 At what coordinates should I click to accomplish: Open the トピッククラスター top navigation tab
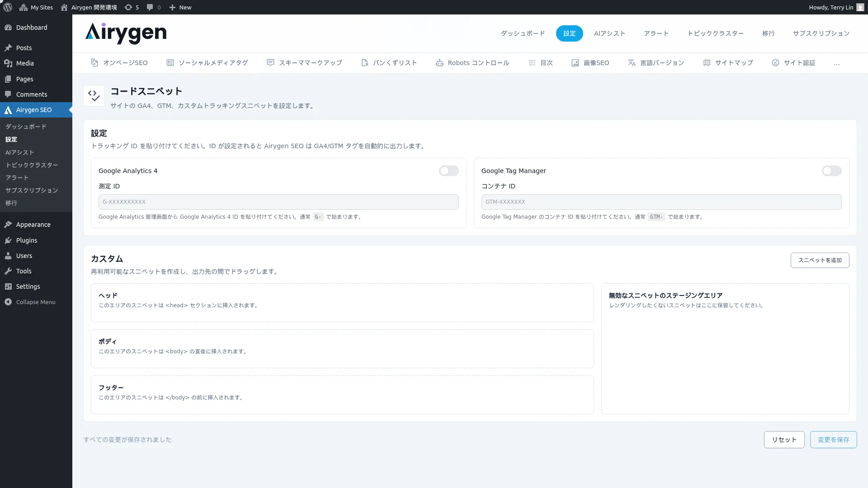click(715, 33)
